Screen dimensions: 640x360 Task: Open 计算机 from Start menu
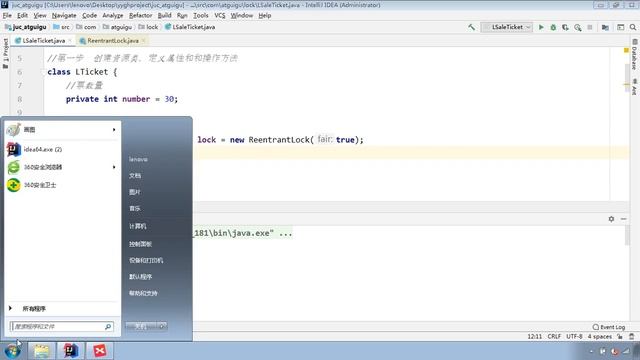[138, 226]
